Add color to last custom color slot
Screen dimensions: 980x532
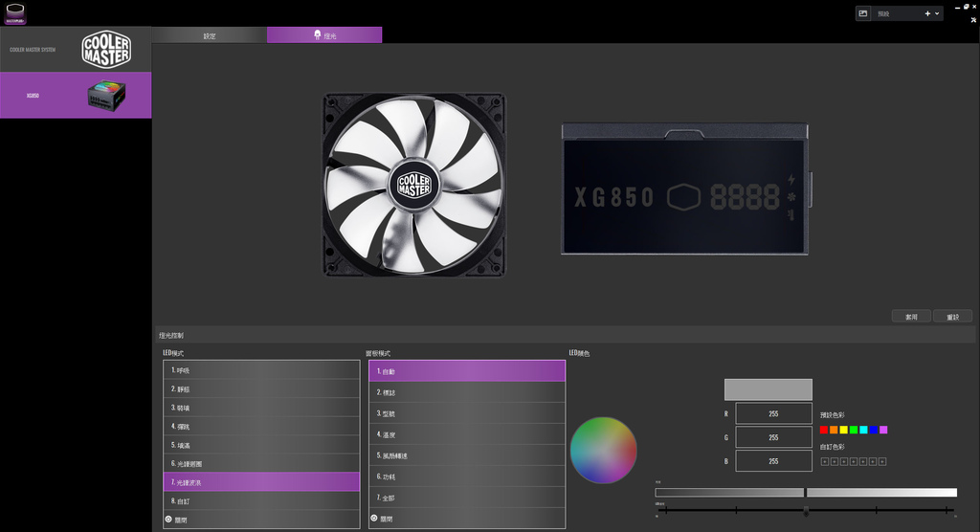[882, 462]
